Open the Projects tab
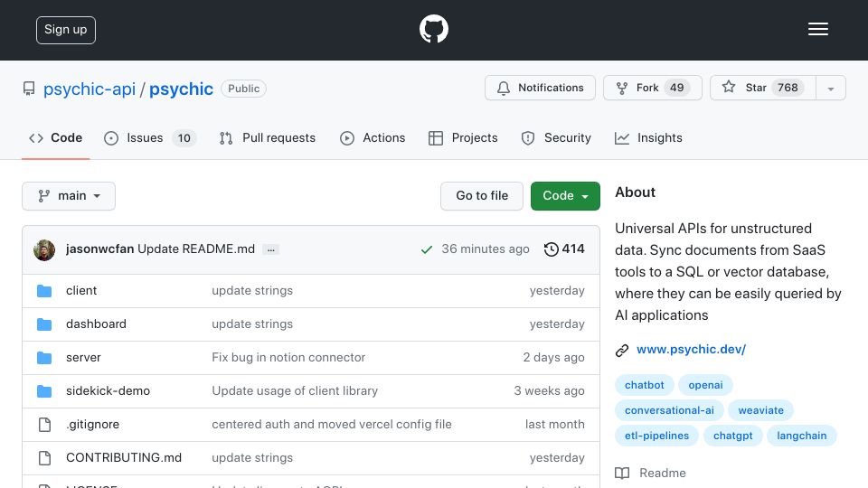The height and width of the screenshot is (488, 868). [x=463, y=137]
